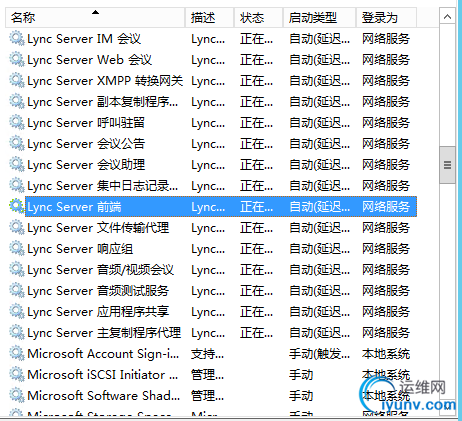Click the icon beside Lync Server 响应组
The image size is (462, 421).
(x=17, y=248)
